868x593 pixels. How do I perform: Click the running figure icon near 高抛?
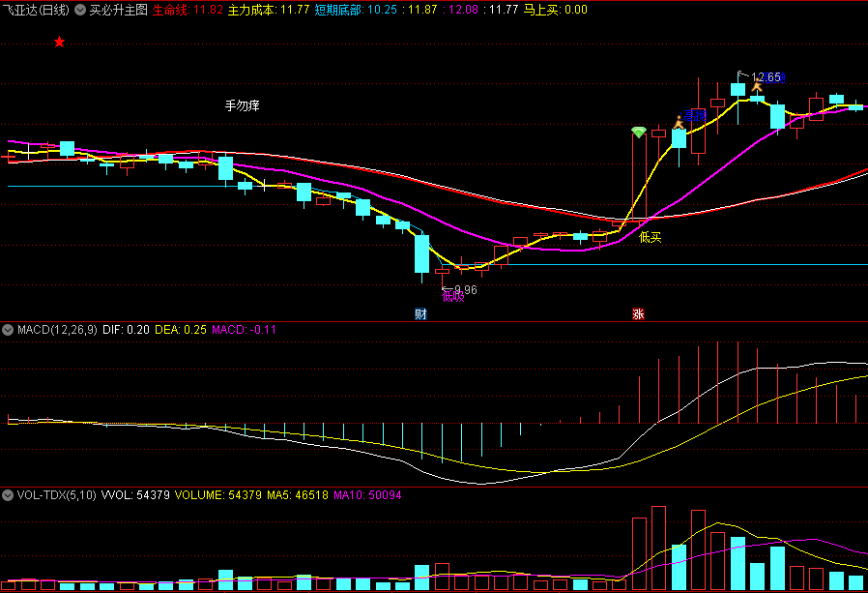[x=679, y=122]
